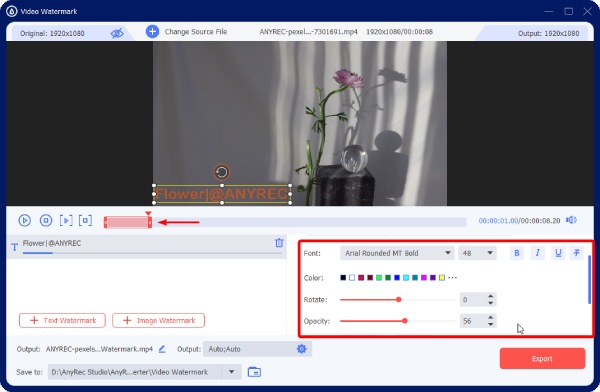The height and width of the screenshot is (392, 600).
Task: Click the Change Source File label
Action: pos(196,32)
